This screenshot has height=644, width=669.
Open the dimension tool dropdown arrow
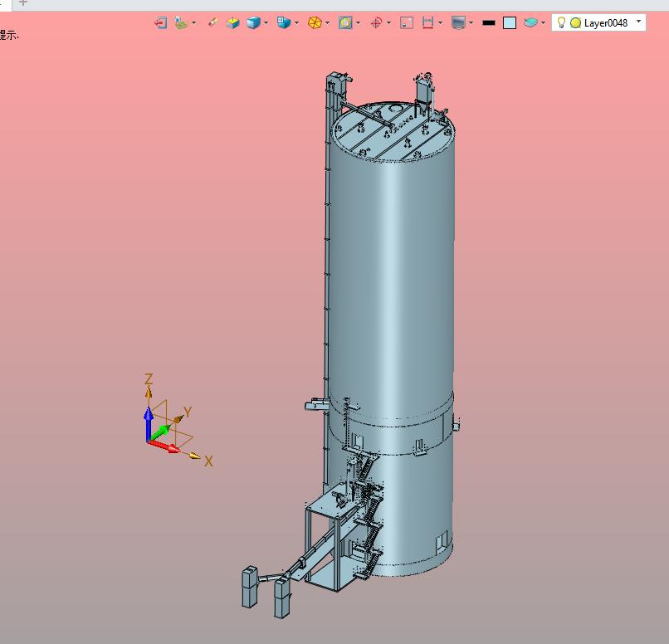click(x=440, y=22)
